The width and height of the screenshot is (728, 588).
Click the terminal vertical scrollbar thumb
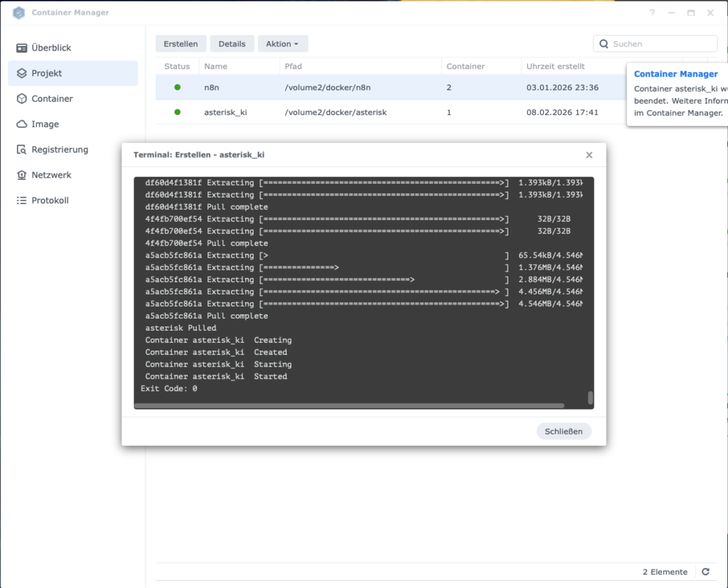[590, 397]
